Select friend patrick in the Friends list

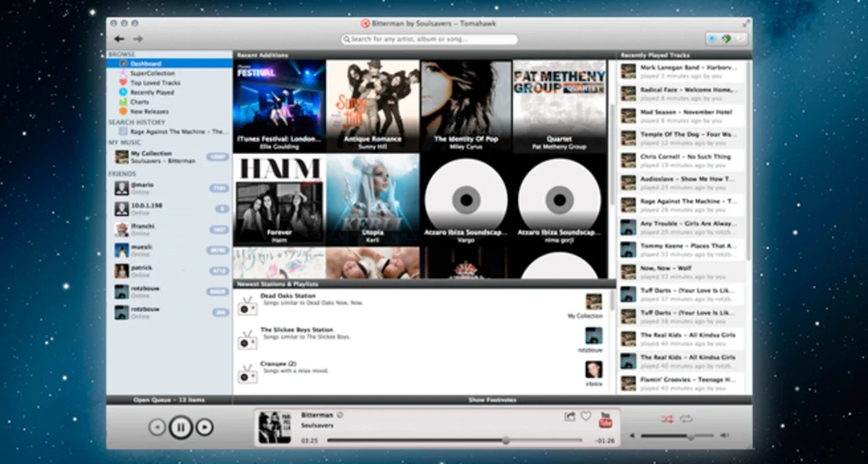[x=169, y=271]
